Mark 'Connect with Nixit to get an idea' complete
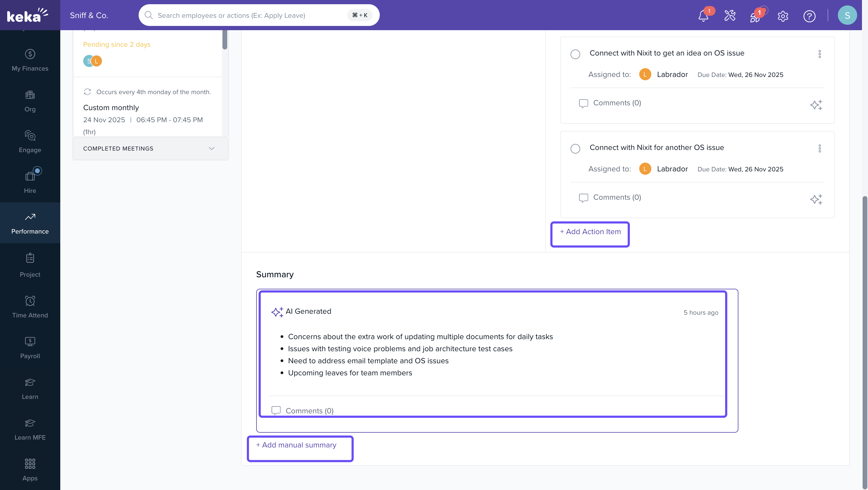Image resolution: width=868 pixels, height=490 pixels. (575, 54)
